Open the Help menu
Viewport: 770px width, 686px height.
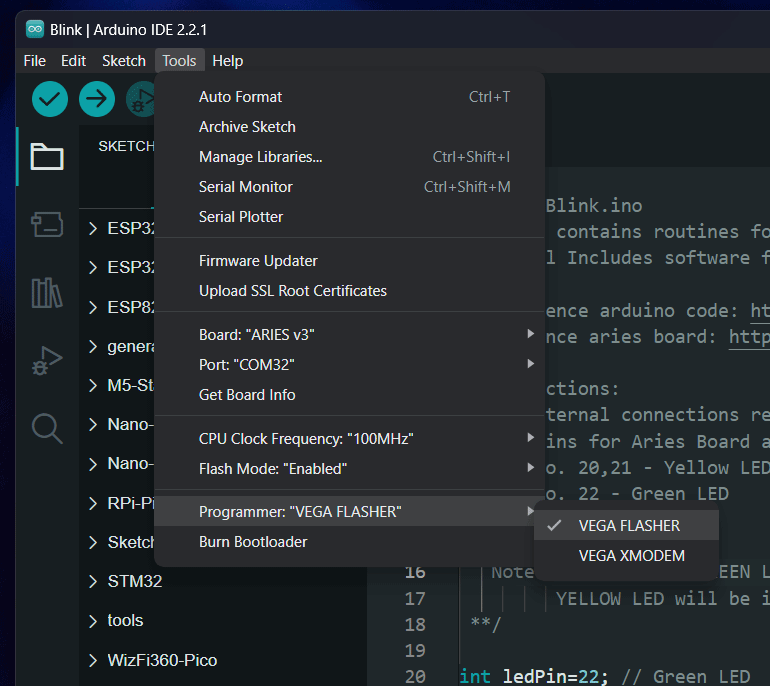227,61
